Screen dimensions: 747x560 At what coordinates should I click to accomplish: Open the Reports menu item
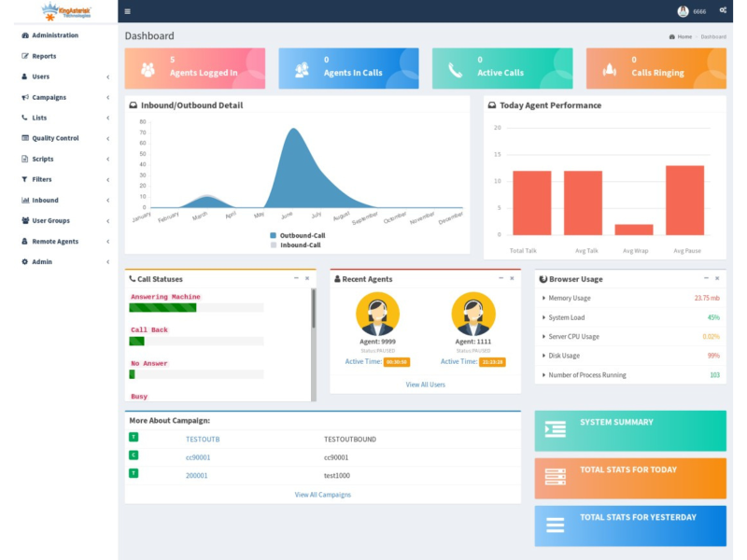43,56
